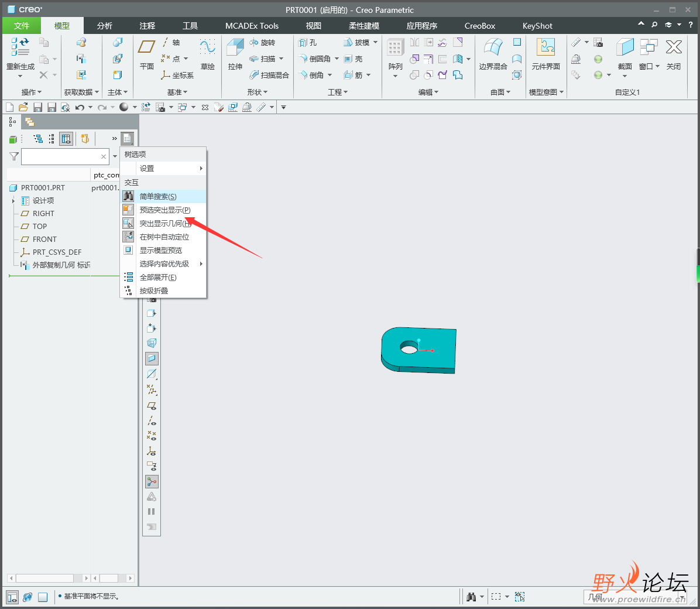Open Selection Priority (选择内容优先级) submenu
The image size is (700, 609).
163,264
